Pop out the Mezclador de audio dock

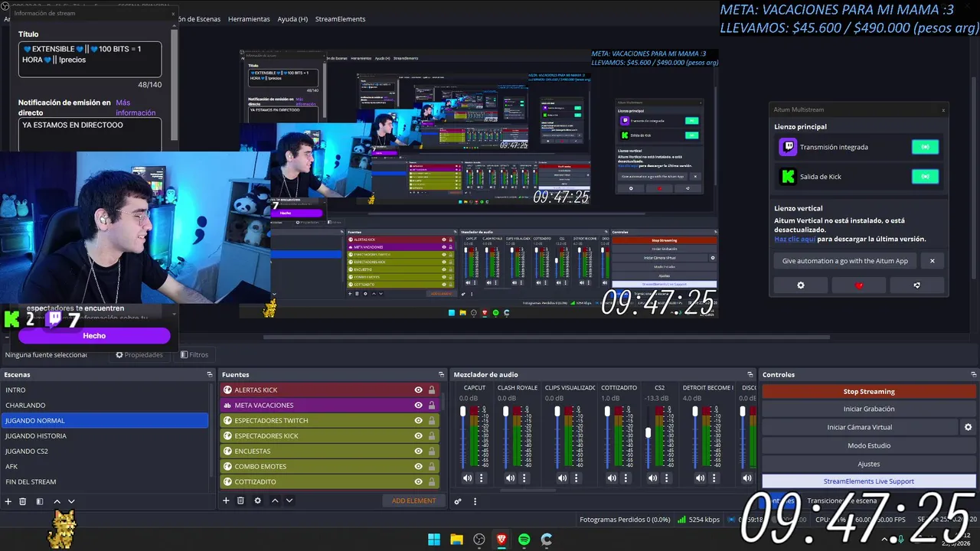point(750,374)
